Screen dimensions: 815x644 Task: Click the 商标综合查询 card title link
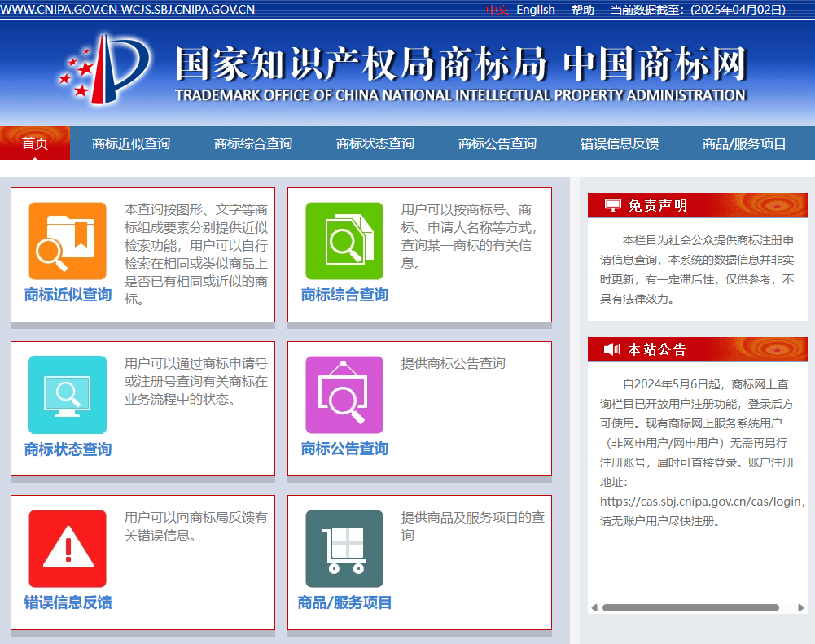pyautogui.click(x=344, y=295)
